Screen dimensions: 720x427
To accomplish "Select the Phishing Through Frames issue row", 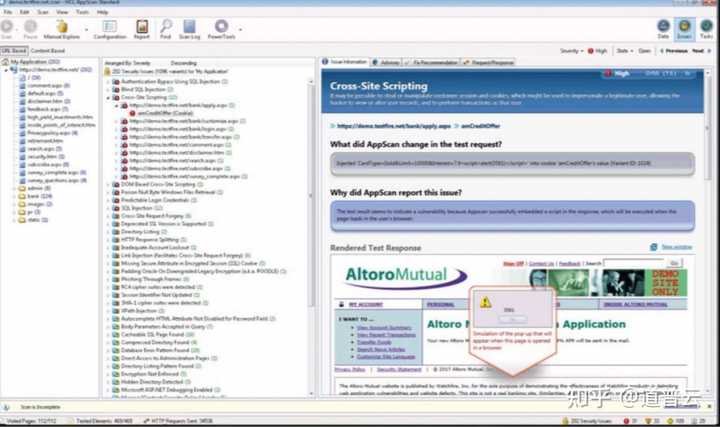I will [155, 279].
